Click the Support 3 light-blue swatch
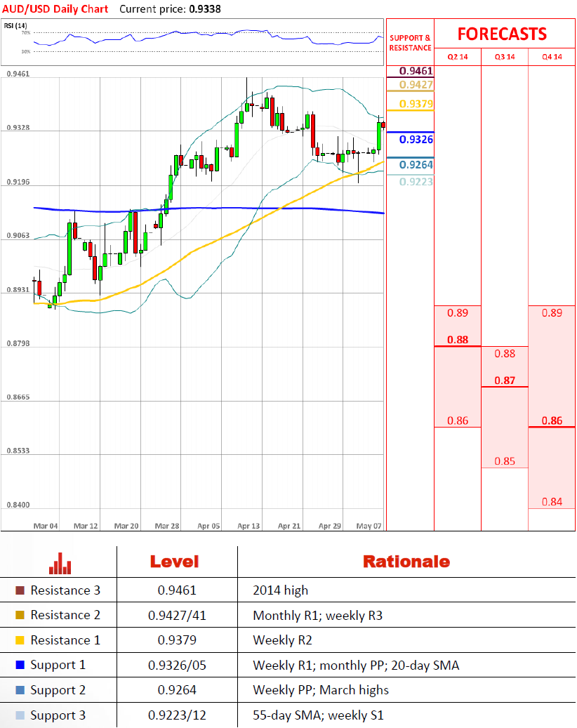This screenshot has height=728, width=577. coord(20,715)
